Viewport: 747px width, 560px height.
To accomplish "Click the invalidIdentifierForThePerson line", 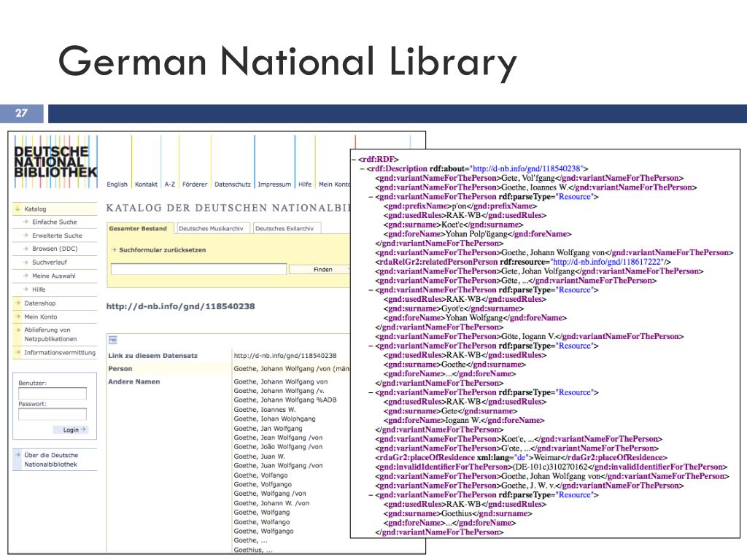I will (x=551, y=467).
